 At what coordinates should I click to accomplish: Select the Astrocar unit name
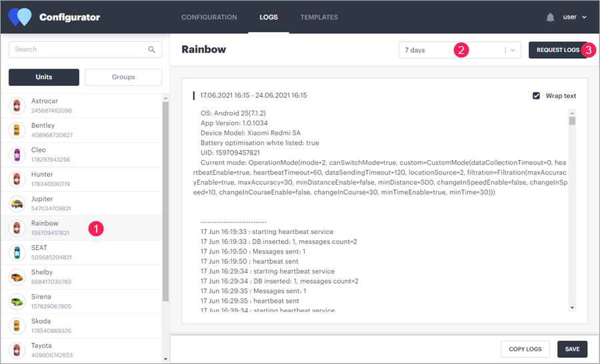[x=45, y=101]
